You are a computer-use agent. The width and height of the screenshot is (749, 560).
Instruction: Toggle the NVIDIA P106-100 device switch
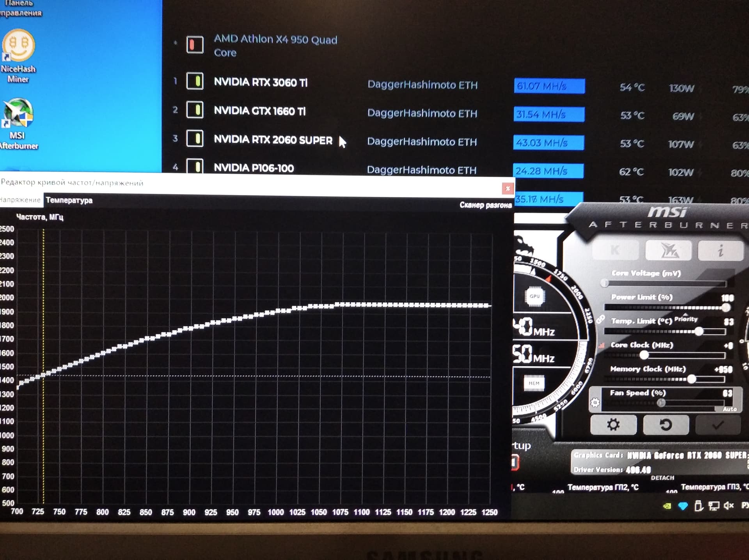tap(195, 167)
